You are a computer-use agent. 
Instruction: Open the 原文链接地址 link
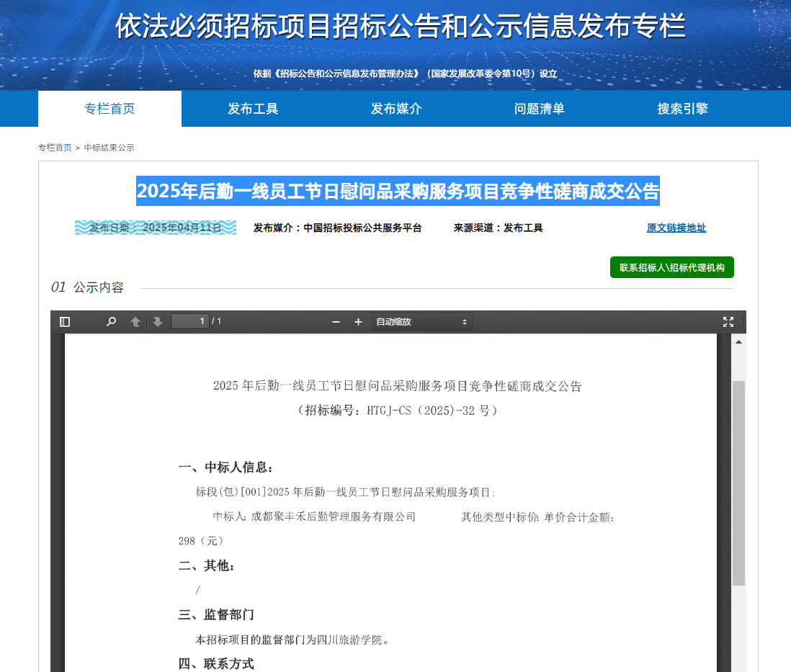pos(676,228)
